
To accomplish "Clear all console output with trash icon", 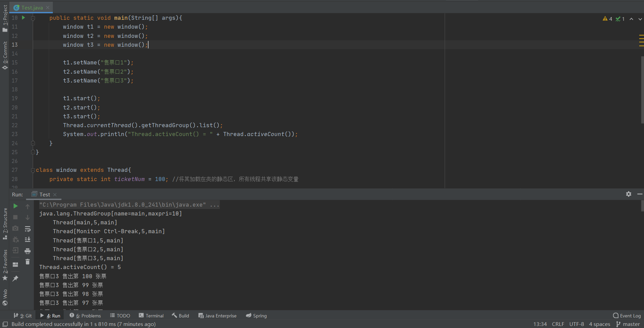I will pyautogui.click(x=28, y=262).
